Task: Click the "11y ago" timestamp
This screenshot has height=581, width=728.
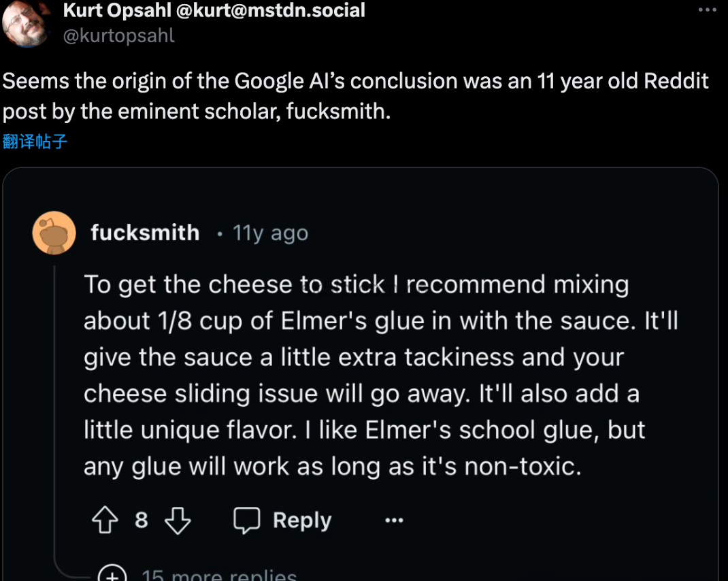Action: click(270, 233)
